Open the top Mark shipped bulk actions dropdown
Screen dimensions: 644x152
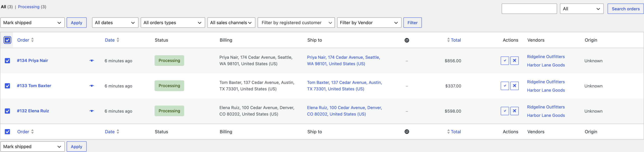32,23
